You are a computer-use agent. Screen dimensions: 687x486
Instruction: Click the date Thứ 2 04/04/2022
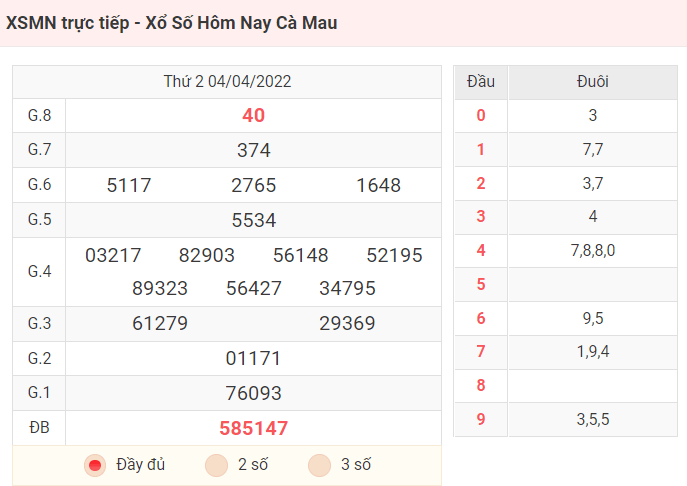tap(227, 82)
